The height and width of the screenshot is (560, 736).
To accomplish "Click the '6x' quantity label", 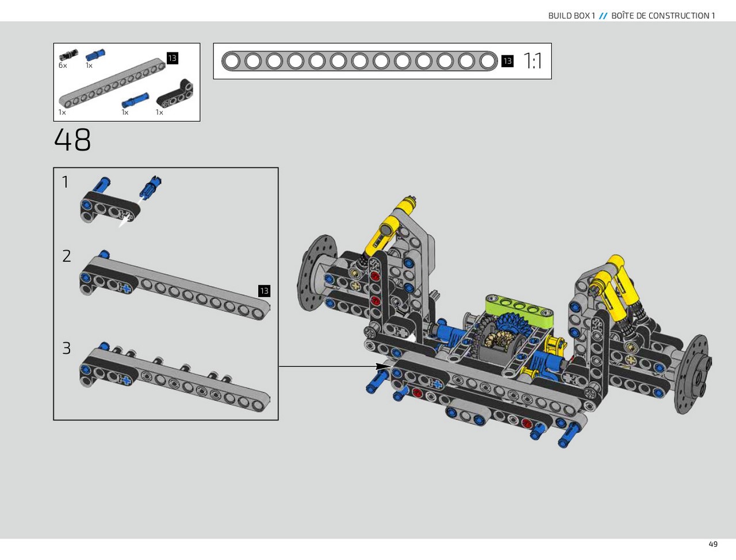I will 63,66.
